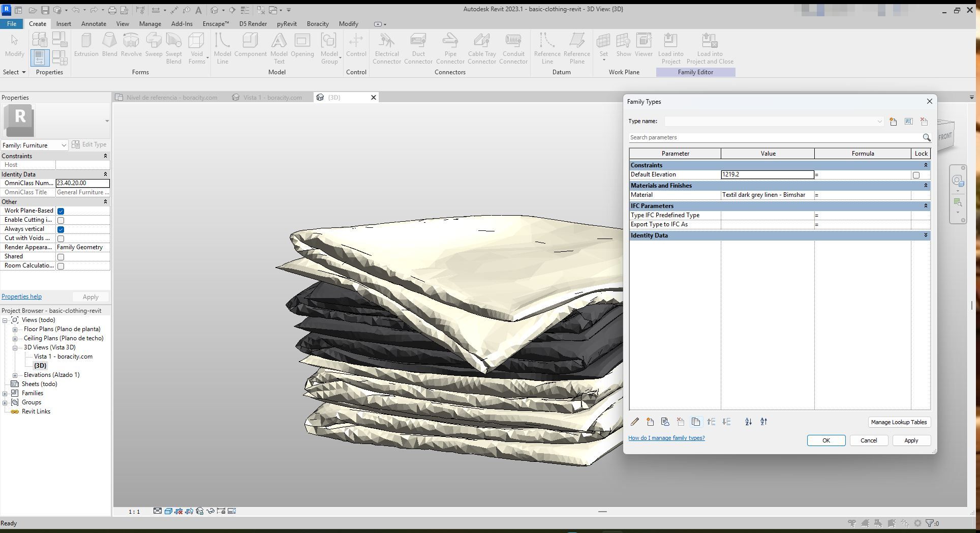Click the edit parameter pencil icon
The height and width of the screenshot is (533, 980).
pos(635,422)
